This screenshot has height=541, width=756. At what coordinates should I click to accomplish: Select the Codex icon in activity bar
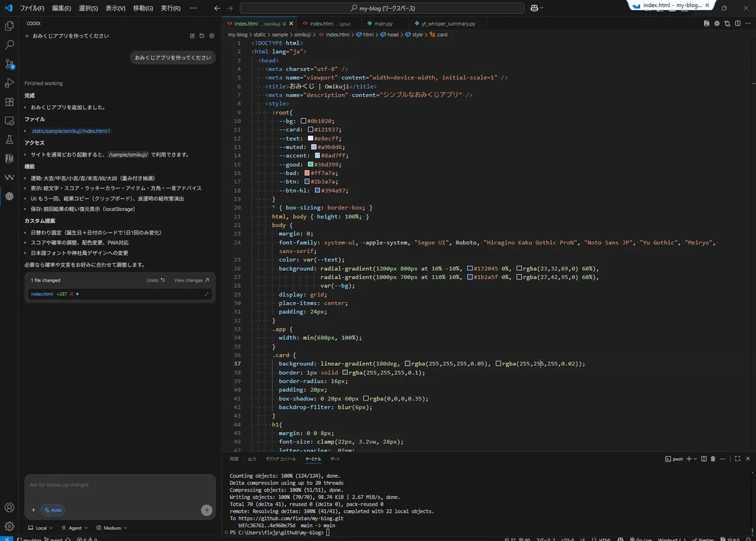point(9,196)
